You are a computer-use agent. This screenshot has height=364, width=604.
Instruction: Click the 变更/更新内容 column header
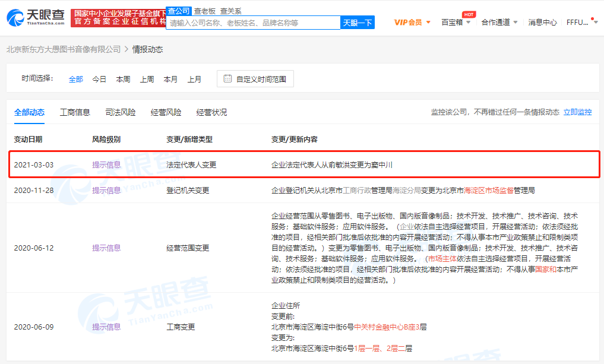[295, 139]
